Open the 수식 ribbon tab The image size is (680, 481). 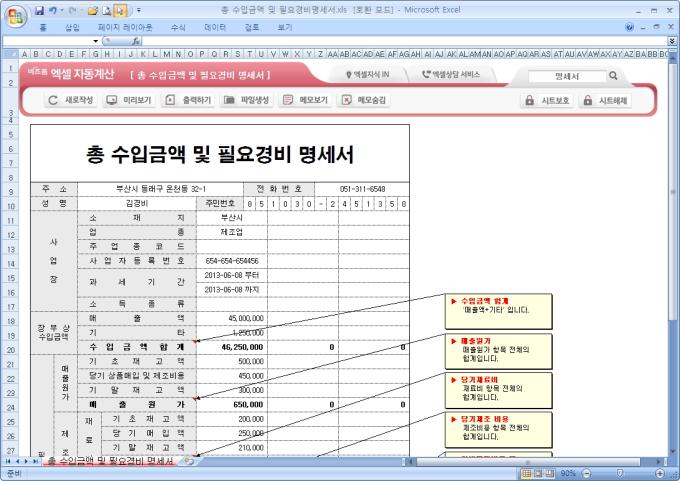(x=178, y=27)
